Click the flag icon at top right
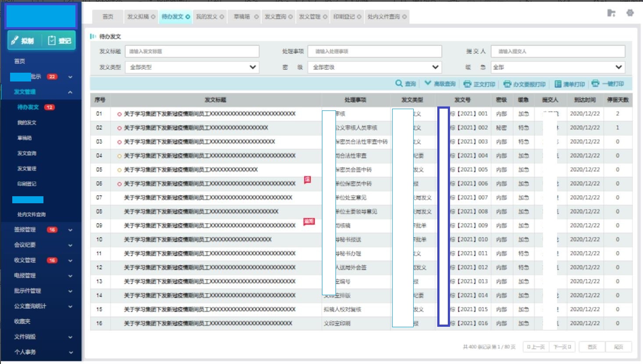 pyautogui.click(x=611, y=13)
